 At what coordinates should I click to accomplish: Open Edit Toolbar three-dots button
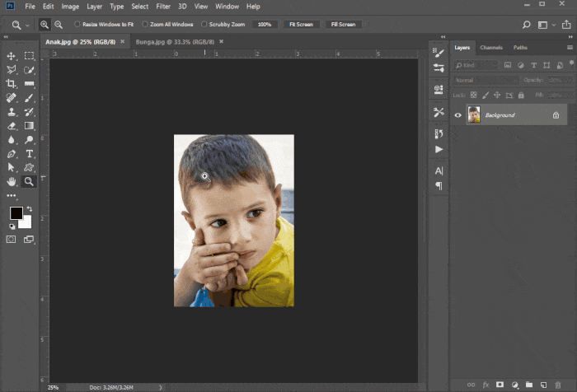click(x=11, y=196)
